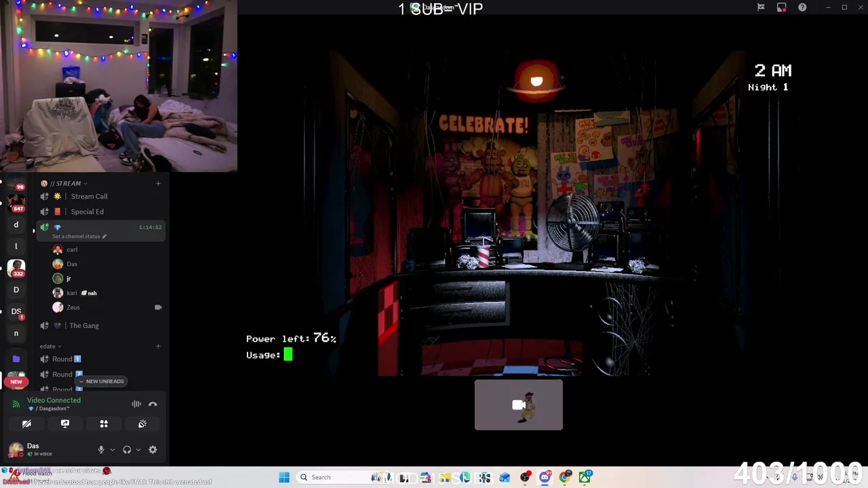The image size is (868, 488).
Task: Open the DS server icon
Action: click(16, 312)
